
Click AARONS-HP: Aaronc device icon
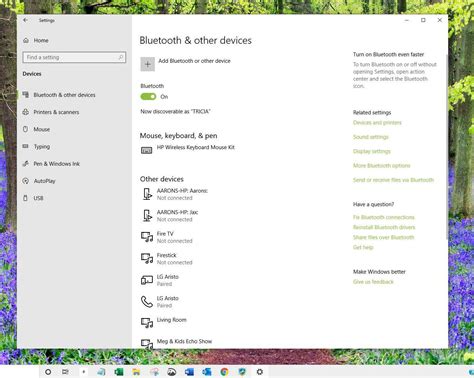tap(147, 194)
